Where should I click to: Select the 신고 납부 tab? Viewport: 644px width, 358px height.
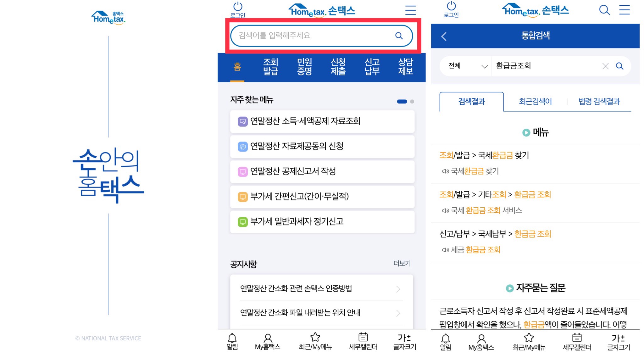pos(372,67)
